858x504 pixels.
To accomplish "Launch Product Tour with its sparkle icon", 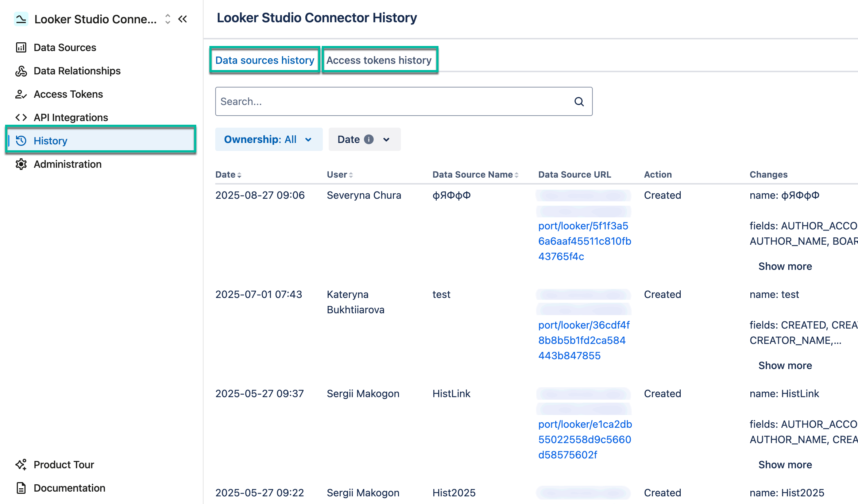I will click(x=20, y=464).
